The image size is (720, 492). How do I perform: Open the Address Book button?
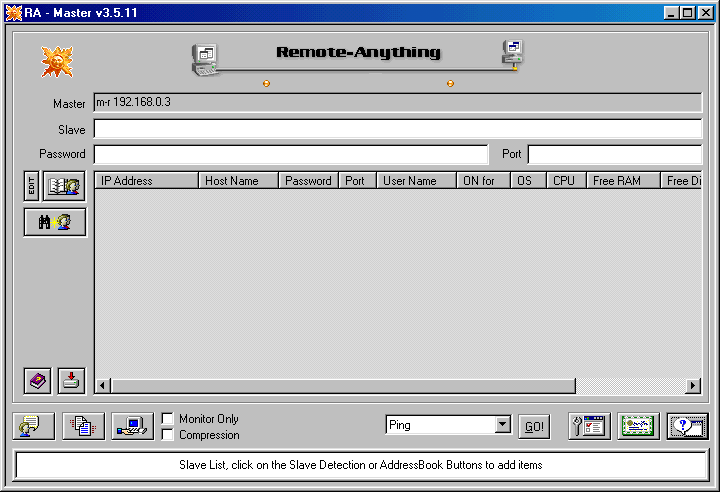[64, 186]
